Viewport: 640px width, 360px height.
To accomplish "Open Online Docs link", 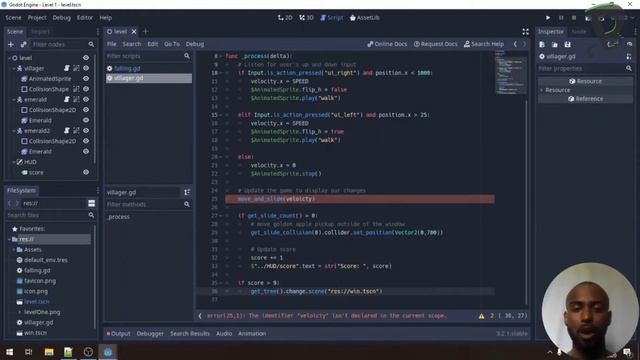I will [387, 44].
